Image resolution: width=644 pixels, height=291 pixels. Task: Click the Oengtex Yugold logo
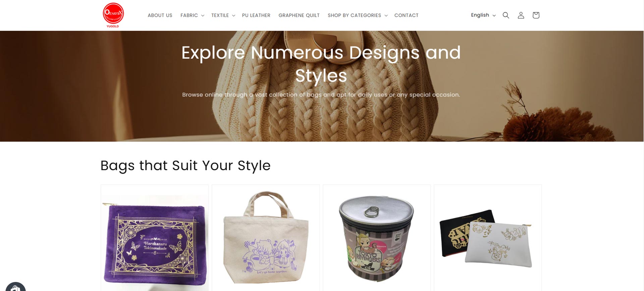coord(113,15)
